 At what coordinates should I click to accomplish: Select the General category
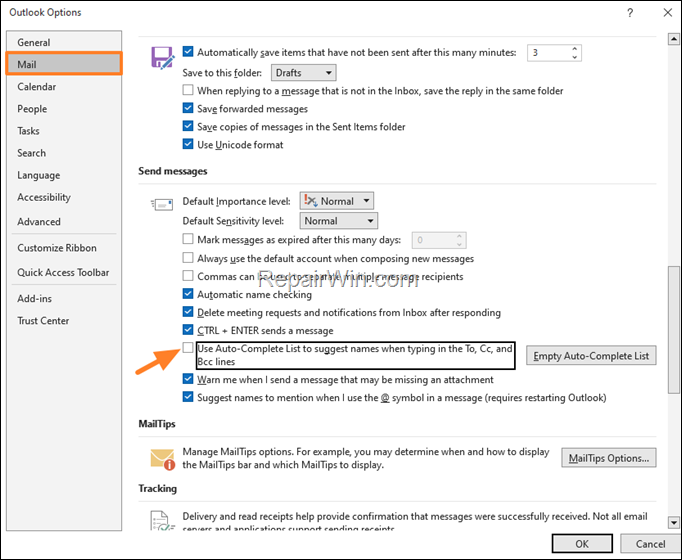tap(64, 42)
